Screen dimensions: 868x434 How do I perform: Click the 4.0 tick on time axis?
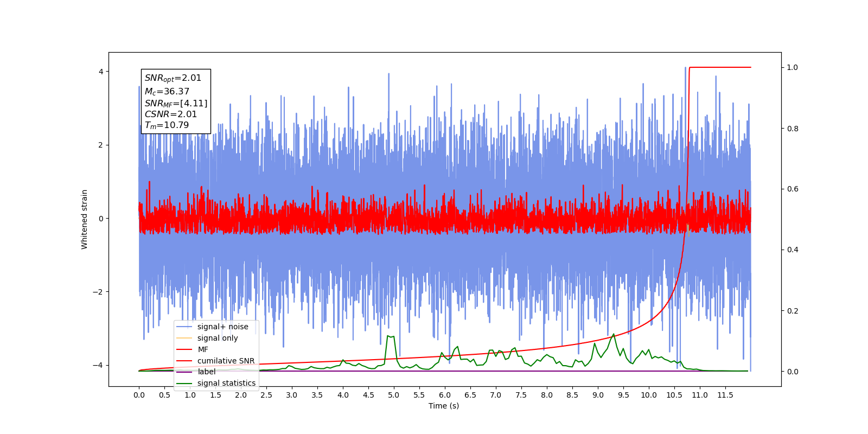343,395
